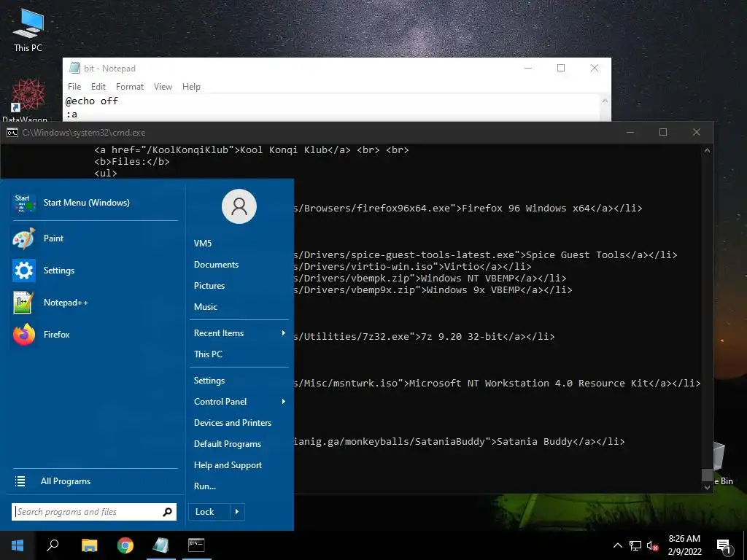Click the Windows Start button on taskbar
This screenshot has width=747, height=560.
[x=18, y=545]
